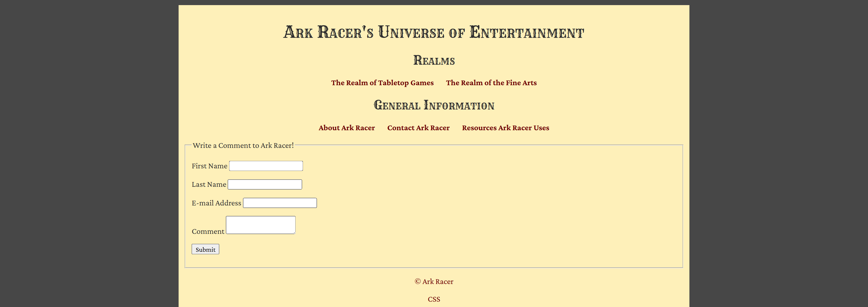Click the E-mail Address label text
Viewport: 868px width, 307px height.
tap(216, 203)
